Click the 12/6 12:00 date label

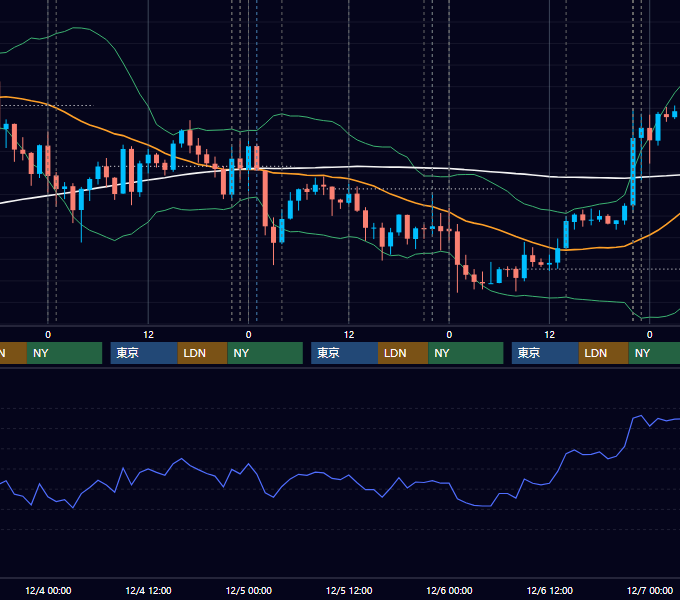pyautogui.click(x=549, y=590)
